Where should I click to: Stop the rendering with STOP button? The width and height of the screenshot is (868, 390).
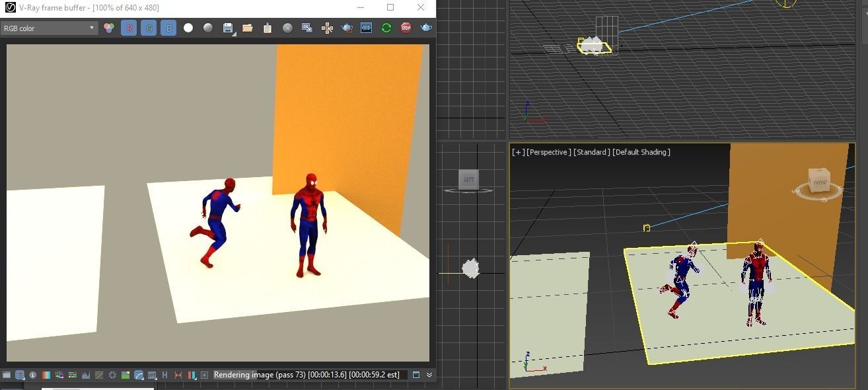[x=406, y=28]
